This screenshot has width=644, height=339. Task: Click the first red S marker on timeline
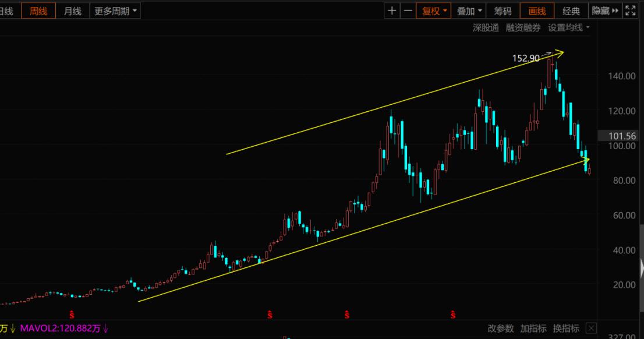click(x=72, y=315)
